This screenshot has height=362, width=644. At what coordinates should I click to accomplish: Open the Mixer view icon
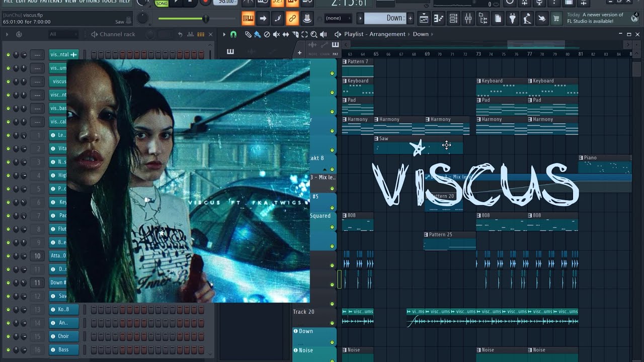pos(468,19)
